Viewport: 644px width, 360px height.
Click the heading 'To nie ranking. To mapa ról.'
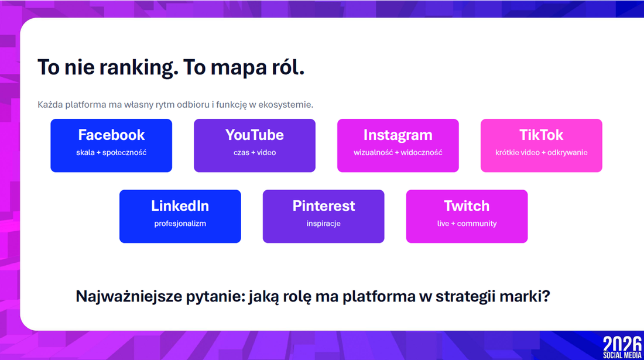tap(171, 68)
